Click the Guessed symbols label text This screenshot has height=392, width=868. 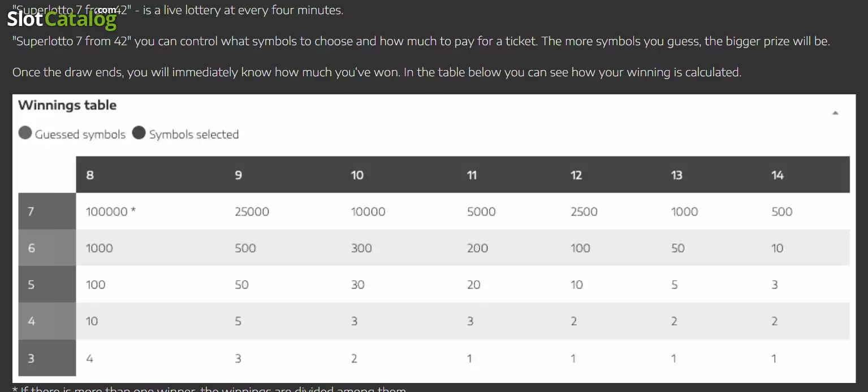tap(80, 134)
